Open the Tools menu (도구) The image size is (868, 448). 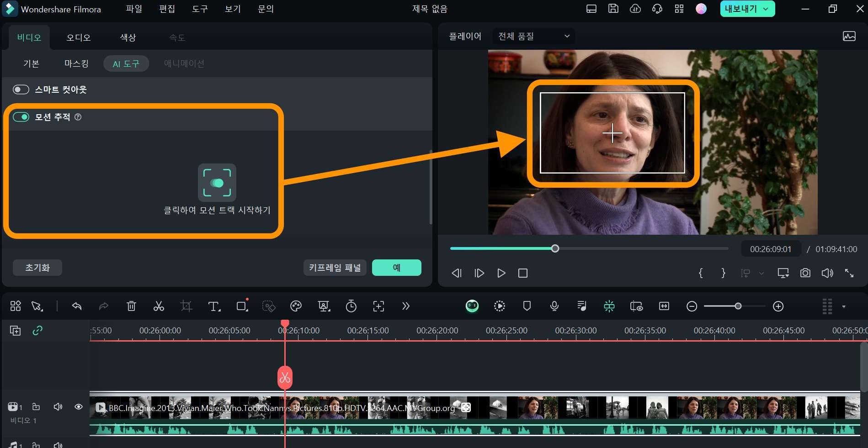[x=200, y=9]
